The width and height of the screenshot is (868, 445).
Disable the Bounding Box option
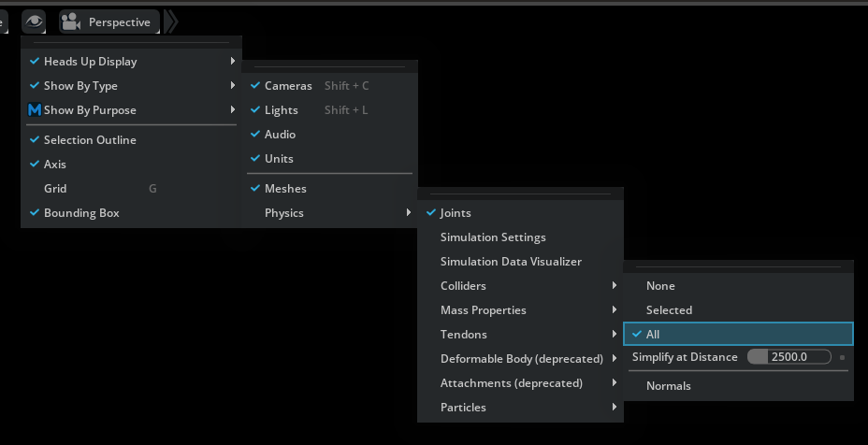pos(80,213)
